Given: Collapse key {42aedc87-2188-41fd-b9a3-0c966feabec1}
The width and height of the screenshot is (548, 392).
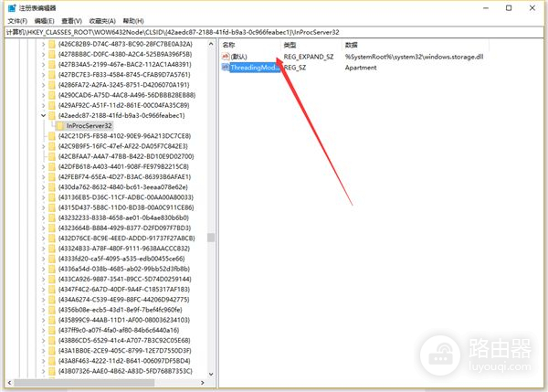Looking at the screenshot, I should (x=43, y=116).
